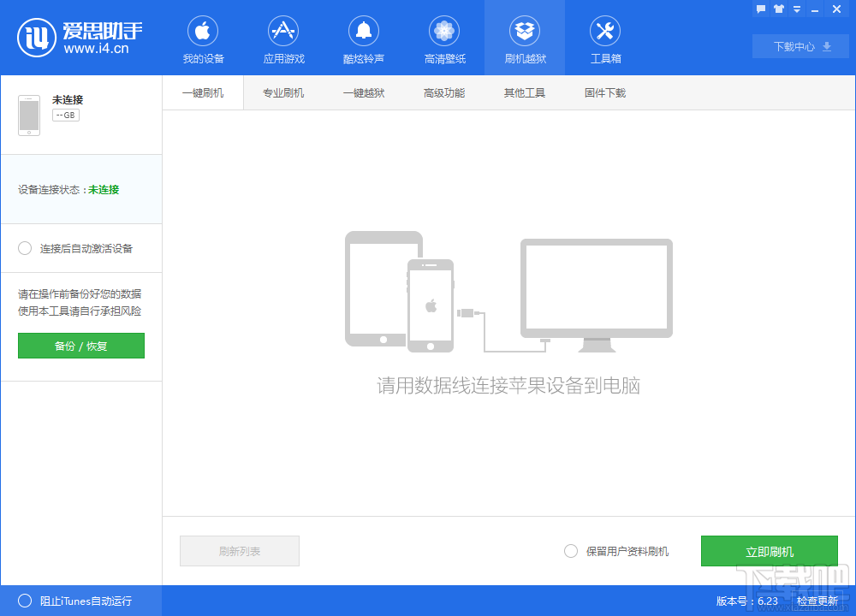The image size is (856, 616).
Task: Open the 固件下载 firmware download tab
Action: [x=604, y=92]
